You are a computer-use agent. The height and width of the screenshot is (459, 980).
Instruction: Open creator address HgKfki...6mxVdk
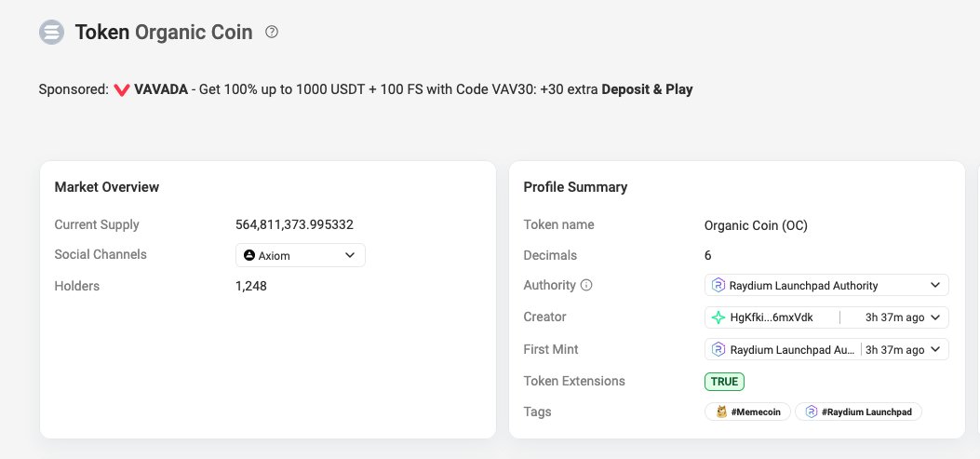772,317
